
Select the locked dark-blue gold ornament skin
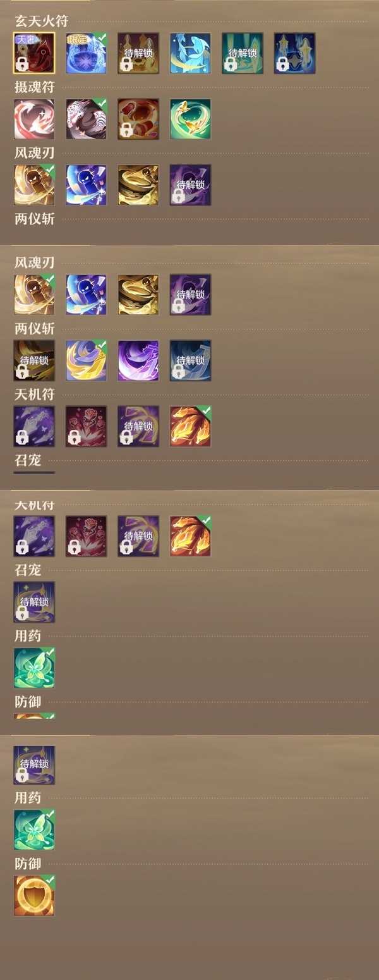pos(294,53)
